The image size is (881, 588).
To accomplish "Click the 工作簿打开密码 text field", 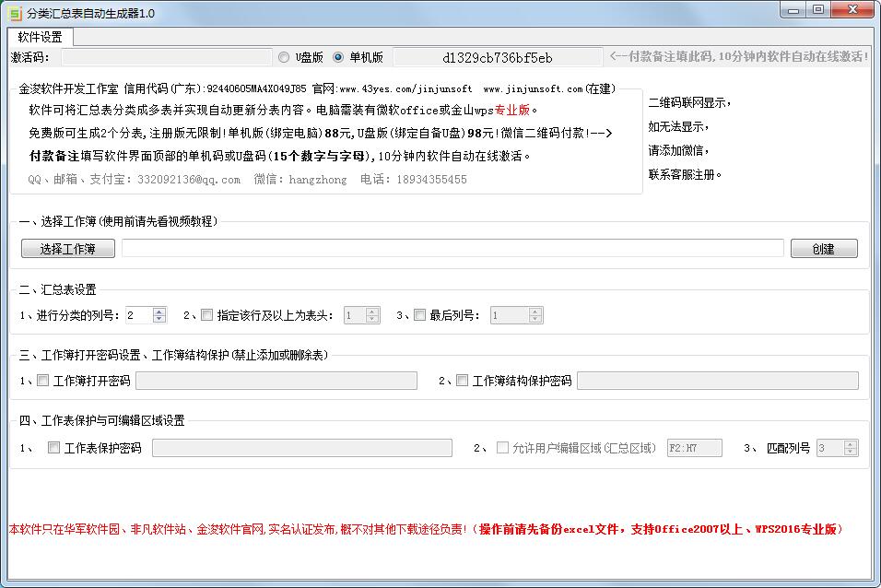I will click(x=276, y=381).
